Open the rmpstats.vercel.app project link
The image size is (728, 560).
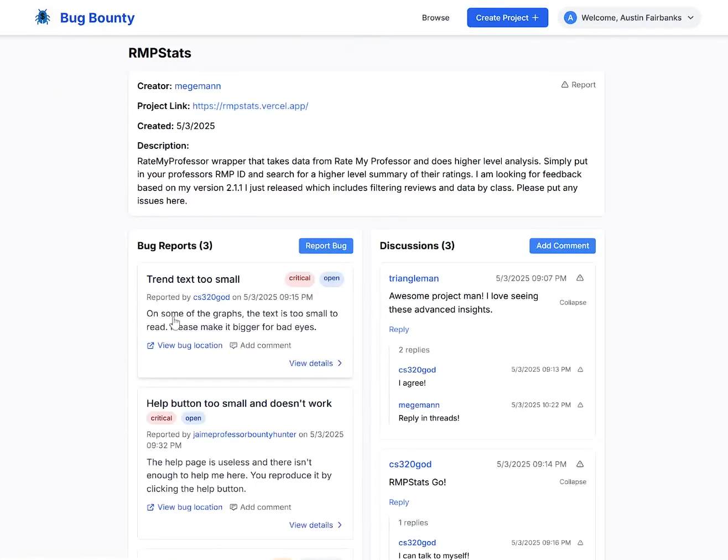coord(250,106)
